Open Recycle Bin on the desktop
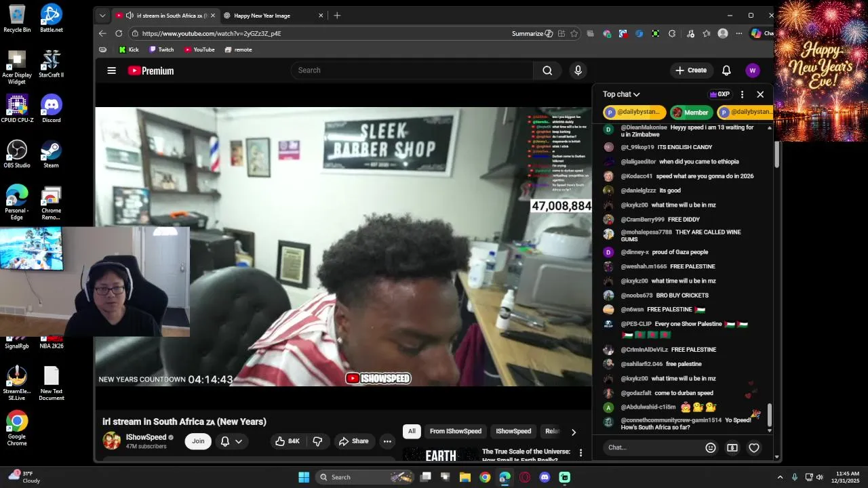The image size is (868, 488). [17, 18]
